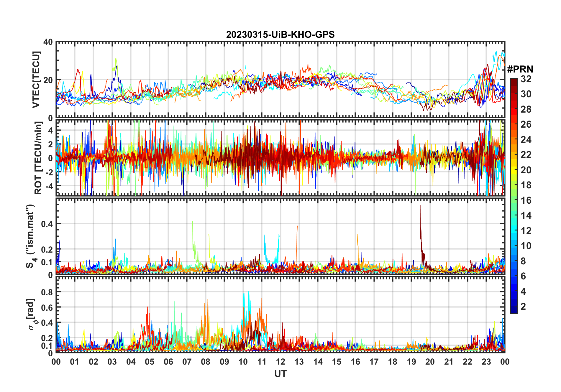This screenshot has width=561, height=392.
Task: Click colorbar tick label 2
Action: tap(523, 307)
